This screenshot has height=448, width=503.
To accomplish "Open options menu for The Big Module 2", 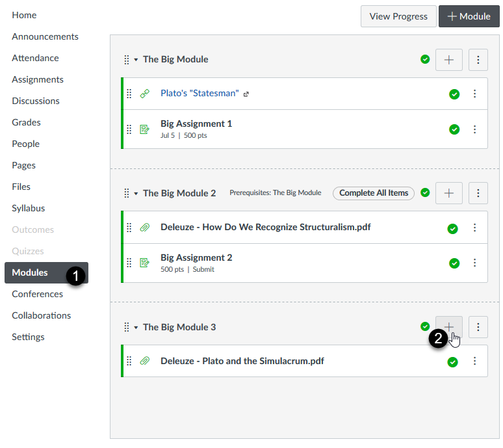I will pos(478,193).
